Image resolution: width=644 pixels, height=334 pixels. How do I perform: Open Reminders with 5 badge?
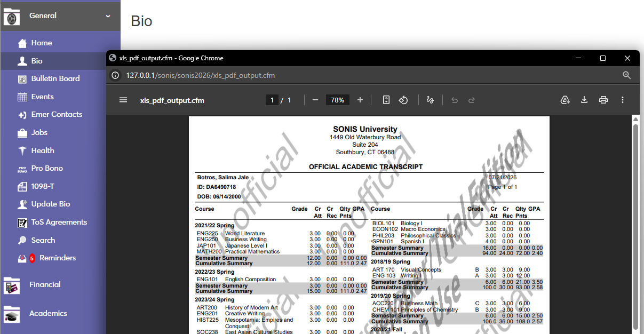[x=58, y=258]
